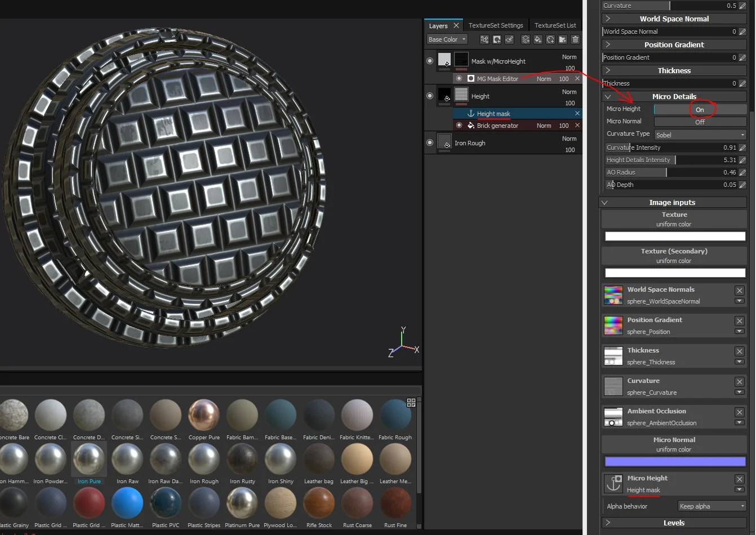
Task: Click the pencil icon beside Height Details Intensity
Action: click(742, 160)
